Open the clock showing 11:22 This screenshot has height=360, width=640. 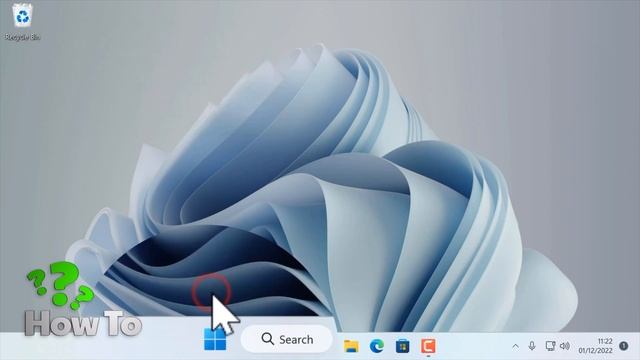point(596,346)
